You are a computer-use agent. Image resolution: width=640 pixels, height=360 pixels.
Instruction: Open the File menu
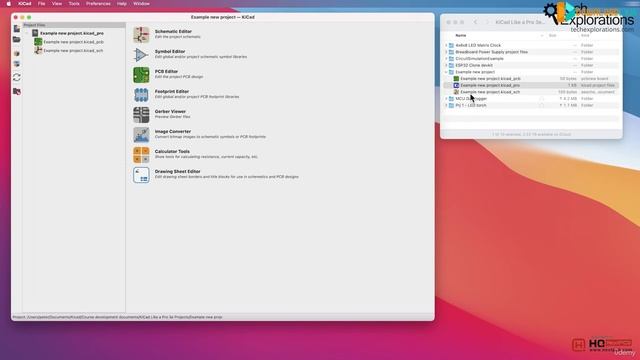pos(42,4)
